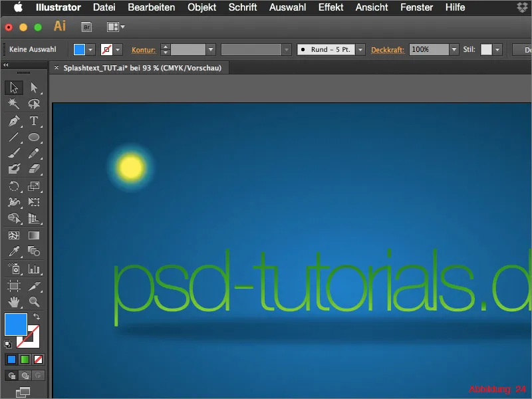Open the Objekt menu
The height and width of the screenshot is (399, 532).
(x=201, y=7)
